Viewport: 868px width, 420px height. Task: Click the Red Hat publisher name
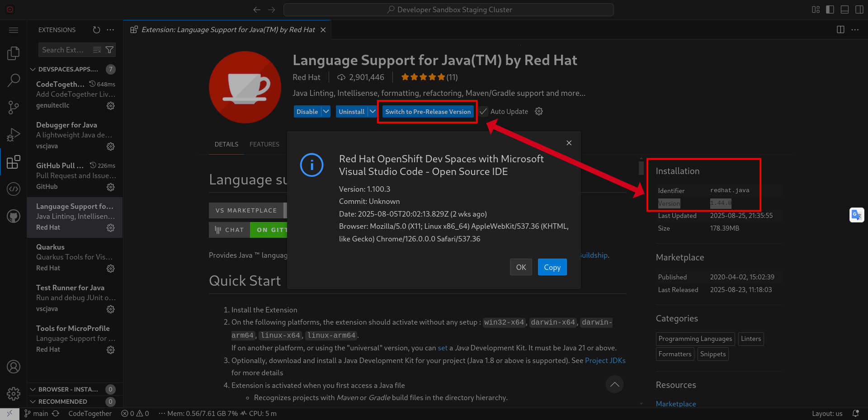pos(307,77)
